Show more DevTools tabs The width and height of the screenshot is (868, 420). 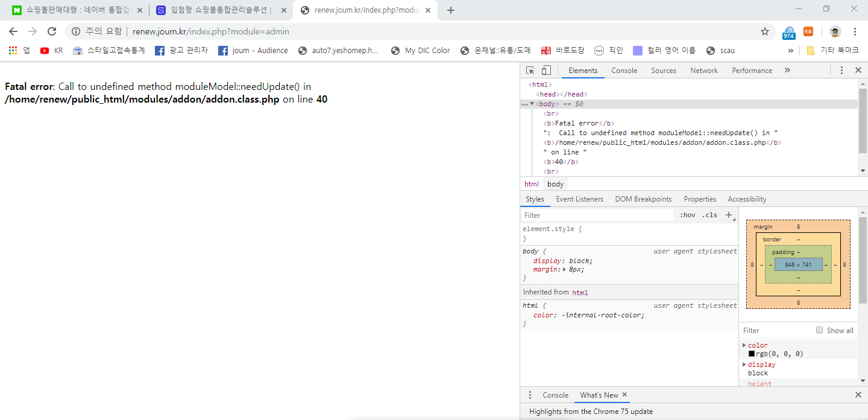pyautogui.click(x=787, y=71)
